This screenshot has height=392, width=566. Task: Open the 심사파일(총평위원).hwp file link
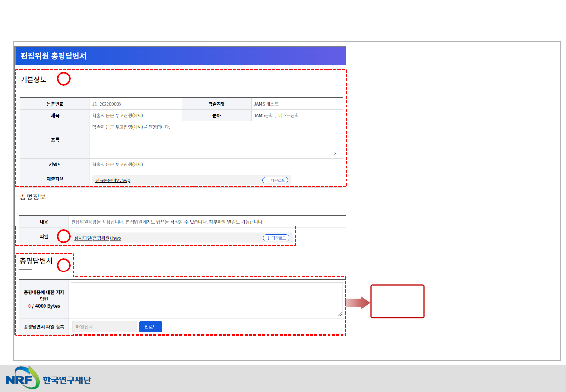point(98,238)
